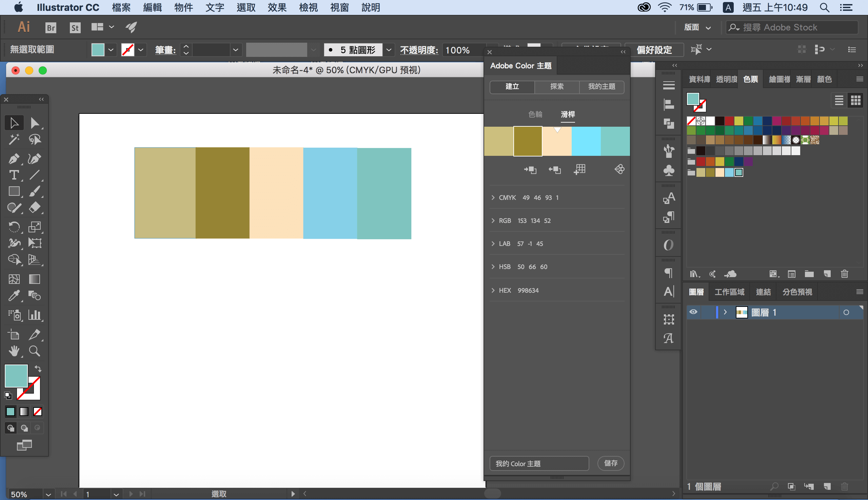Switch swatches panel to list view
Screen dimensions: 868x500
click(839, 100)
